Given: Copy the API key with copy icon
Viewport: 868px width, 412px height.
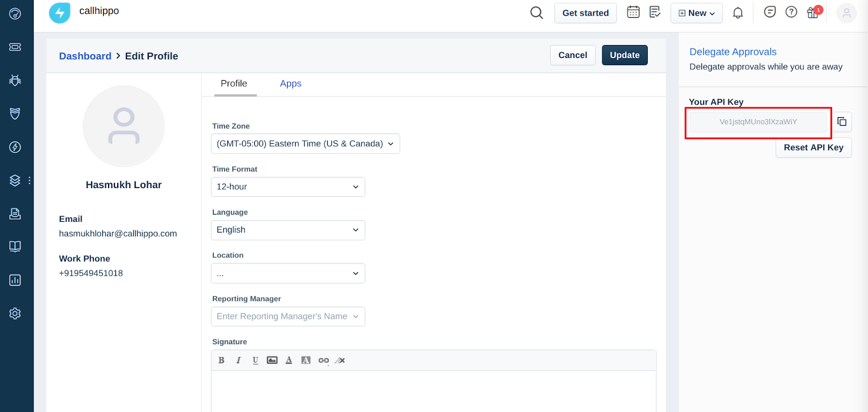Looking at the screenshot, I should point(842,122).
